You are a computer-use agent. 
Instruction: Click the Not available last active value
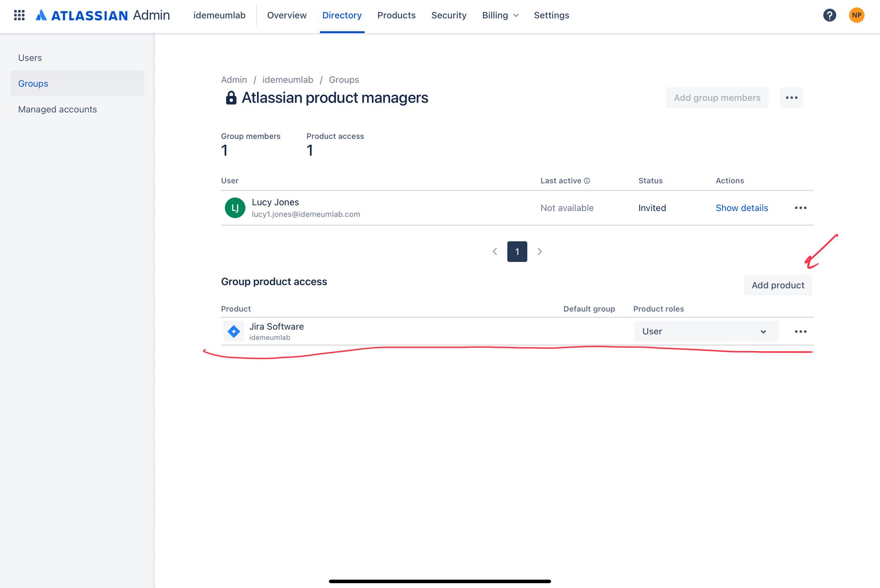pyautogui.click(x=567, y=208)
